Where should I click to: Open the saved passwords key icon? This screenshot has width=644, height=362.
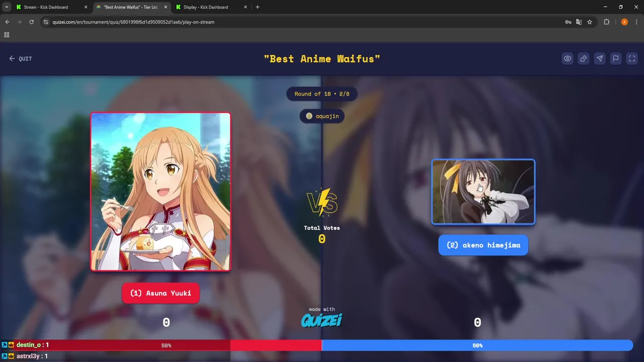568,22
